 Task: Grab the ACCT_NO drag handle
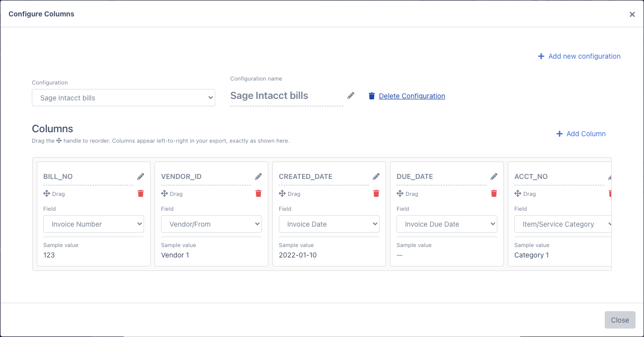[518, 193]
